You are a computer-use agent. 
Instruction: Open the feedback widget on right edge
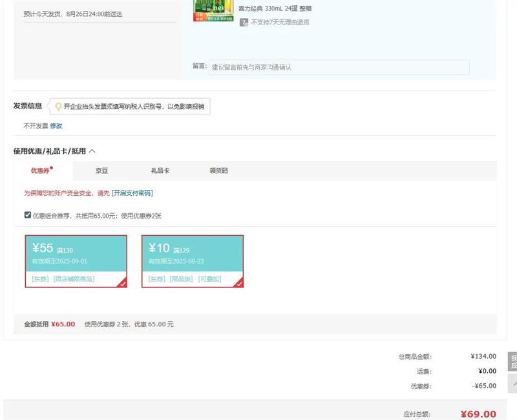coord(513,362)
